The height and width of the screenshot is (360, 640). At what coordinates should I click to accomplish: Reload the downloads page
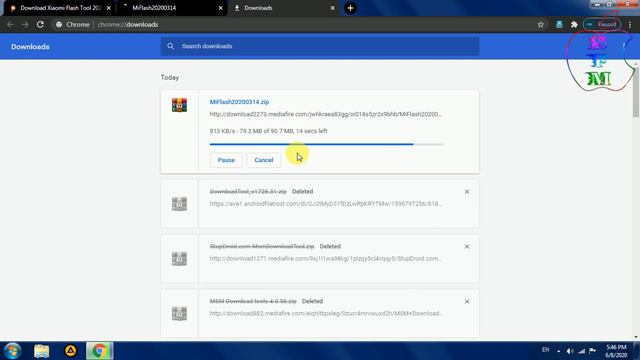click(x=40, y=24)
